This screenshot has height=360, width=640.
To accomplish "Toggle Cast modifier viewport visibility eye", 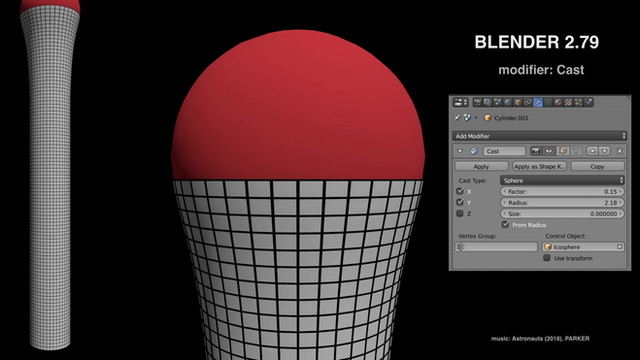I will 549,151.
